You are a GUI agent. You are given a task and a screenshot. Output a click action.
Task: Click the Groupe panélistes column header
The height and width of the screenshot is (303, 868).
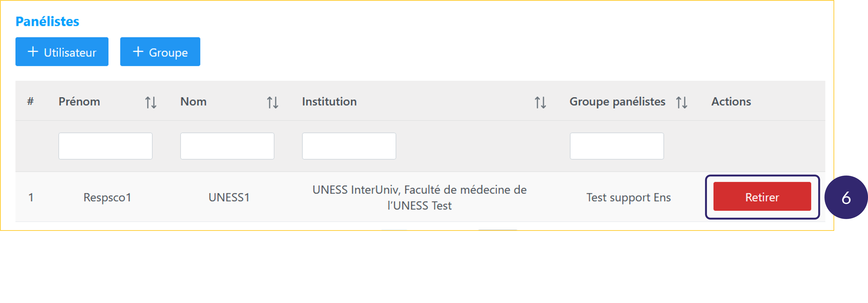(617, 102)
